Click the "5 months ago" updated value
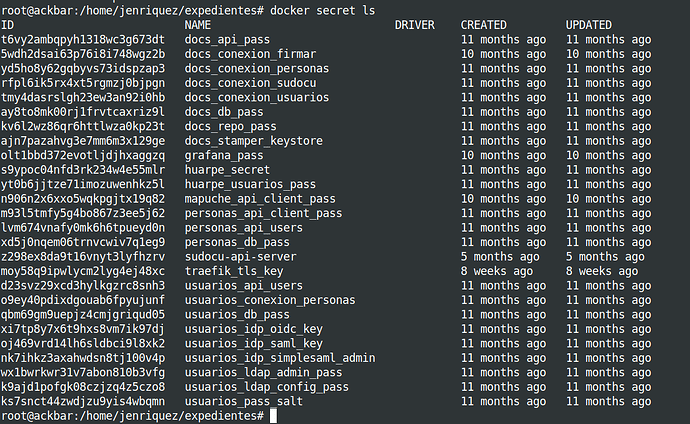This screenshot has width=690, height=424. coord(605,257)
